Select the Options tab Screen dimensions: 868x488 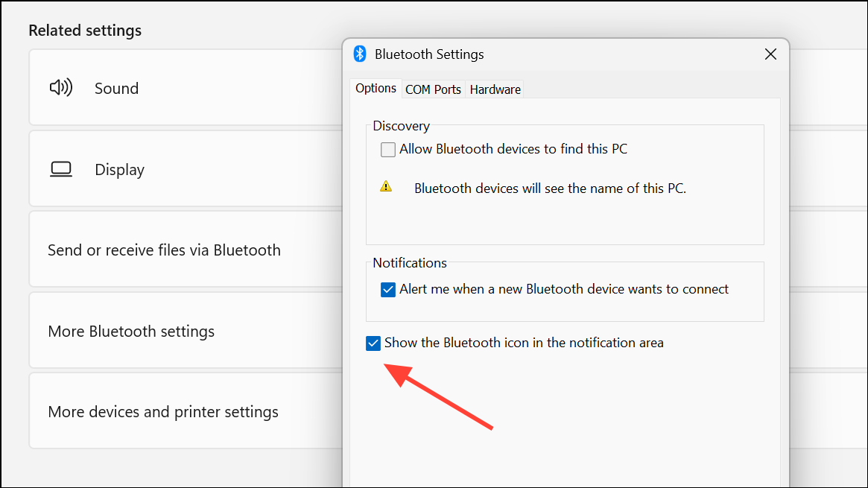(376, 88)
